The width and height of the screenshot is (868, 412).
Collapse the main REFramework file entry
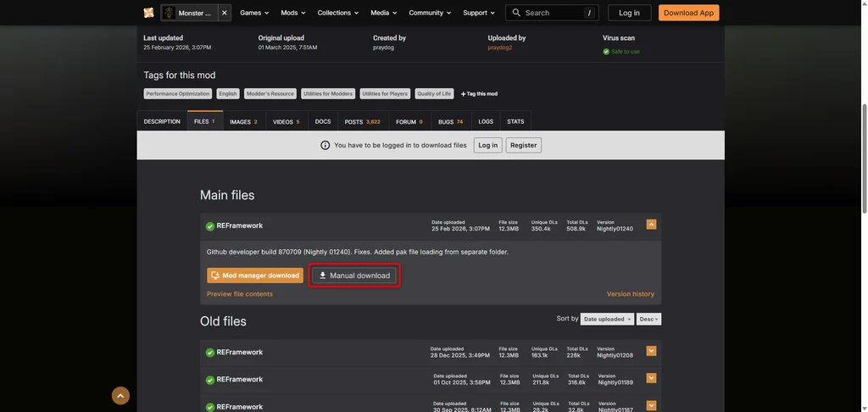point(652,225)
